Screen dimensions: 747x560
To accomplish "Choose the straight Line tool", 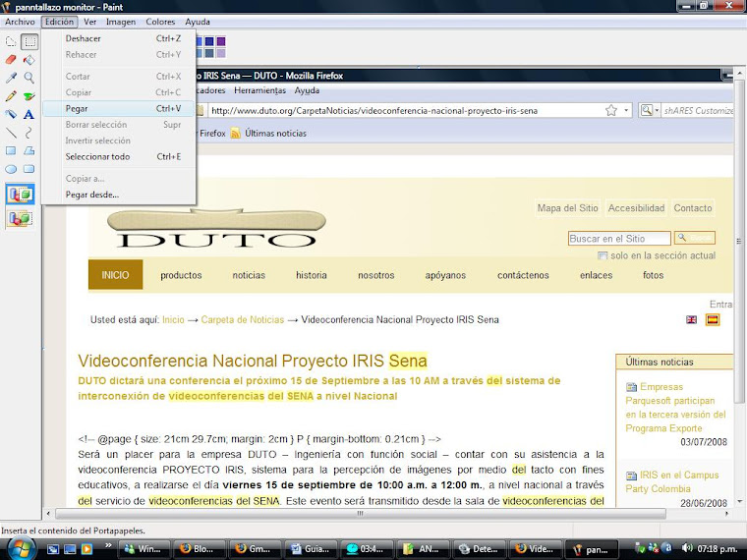I will 11,133.
